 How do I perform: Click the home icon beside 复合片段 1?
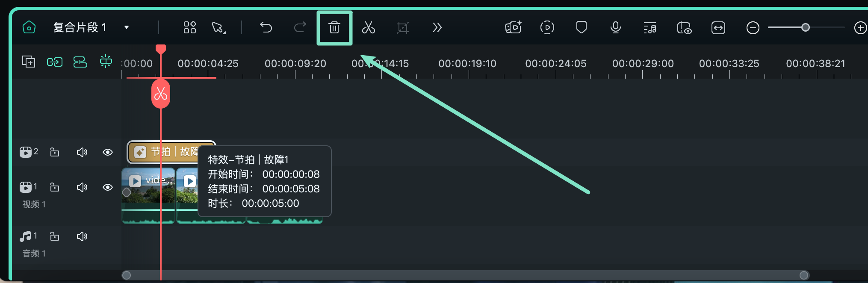click(x=29, y=28)
